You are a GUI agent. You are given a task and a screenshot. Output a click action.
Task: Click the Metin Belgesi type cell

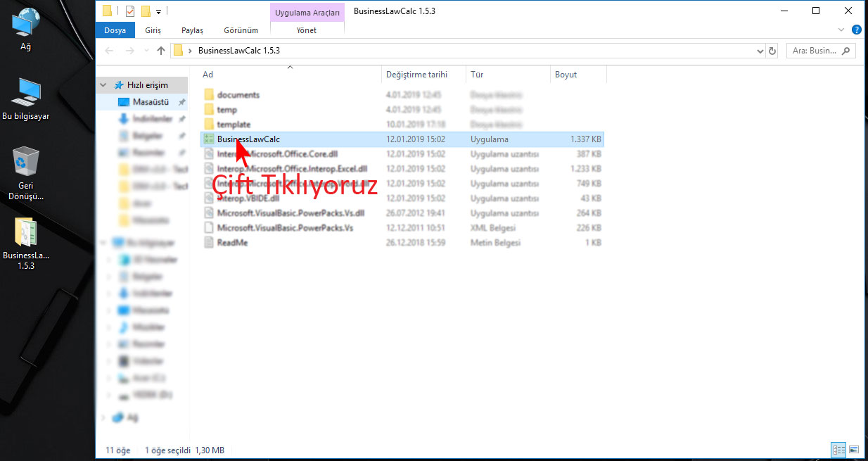(495, 243)
